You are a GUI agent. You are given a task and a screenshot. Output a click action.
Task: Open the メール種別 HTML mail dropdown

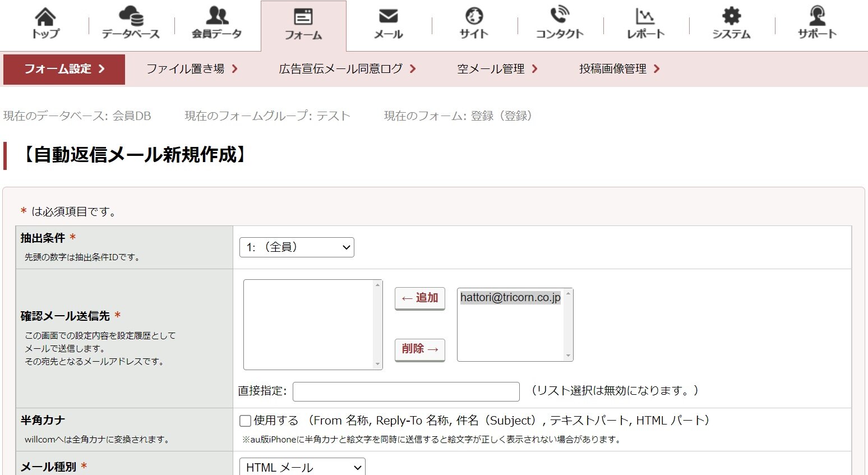pos(302,467)
